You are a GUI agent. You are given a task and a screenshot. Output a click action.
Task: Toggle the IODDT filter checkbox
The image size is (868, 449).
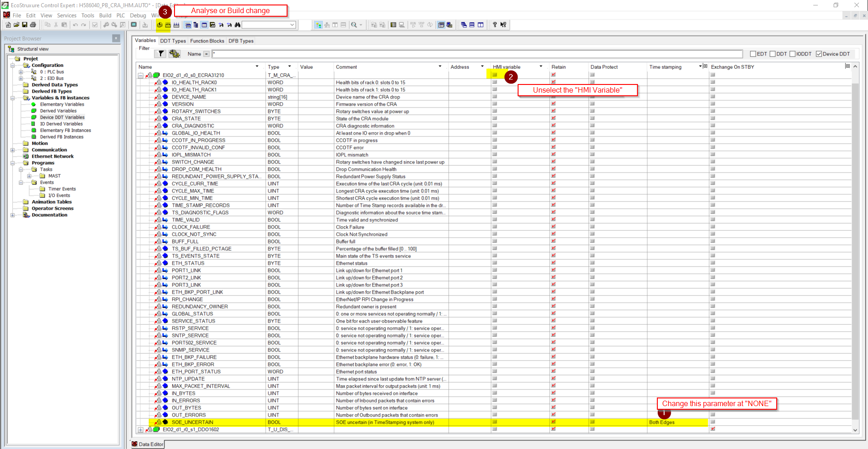click(x=793, y=54)
